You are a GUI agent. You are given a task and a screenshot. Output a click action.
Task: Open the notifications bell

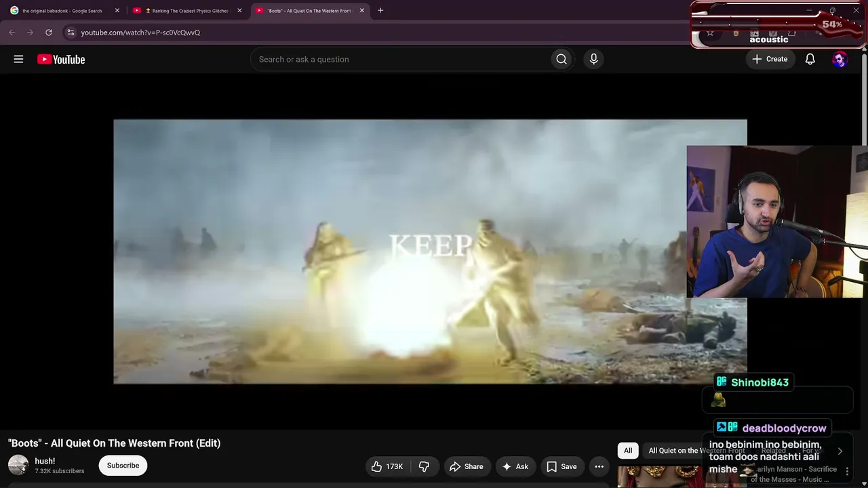pyautogui.click(x=810, y=59)
